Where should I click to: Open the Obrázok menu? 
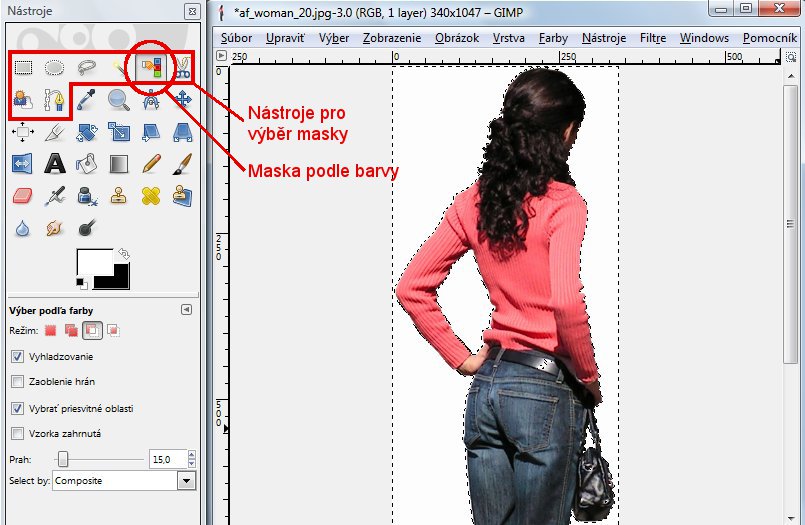457,38
